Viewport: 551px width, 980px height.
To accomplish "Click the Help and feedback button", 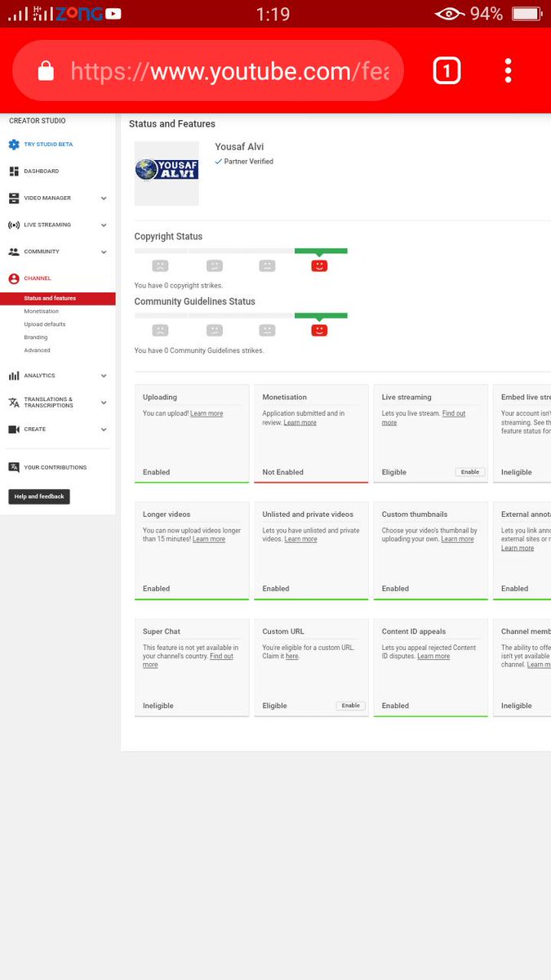I will [x=39, y=497].
